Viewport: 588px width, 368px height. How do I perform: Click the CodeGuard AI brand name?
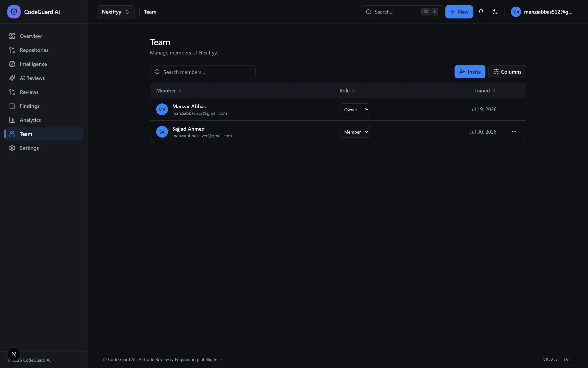pyautogui.click(x=42, y=12)
